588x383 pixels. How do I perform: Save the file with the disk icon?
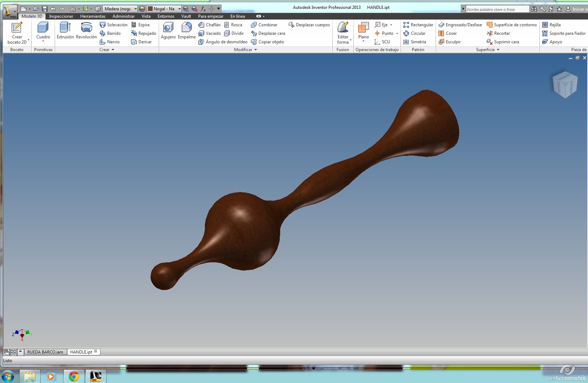(x=44, y=9)
